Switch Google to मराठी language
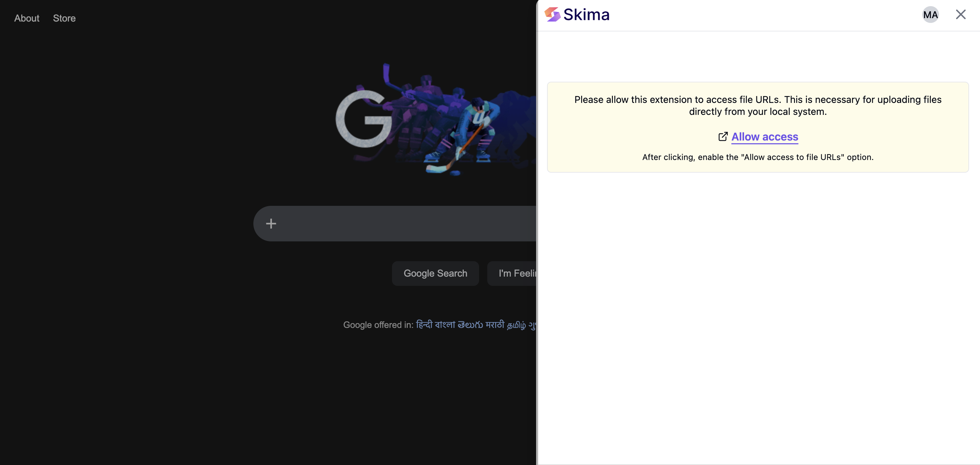 pos(494,325)
